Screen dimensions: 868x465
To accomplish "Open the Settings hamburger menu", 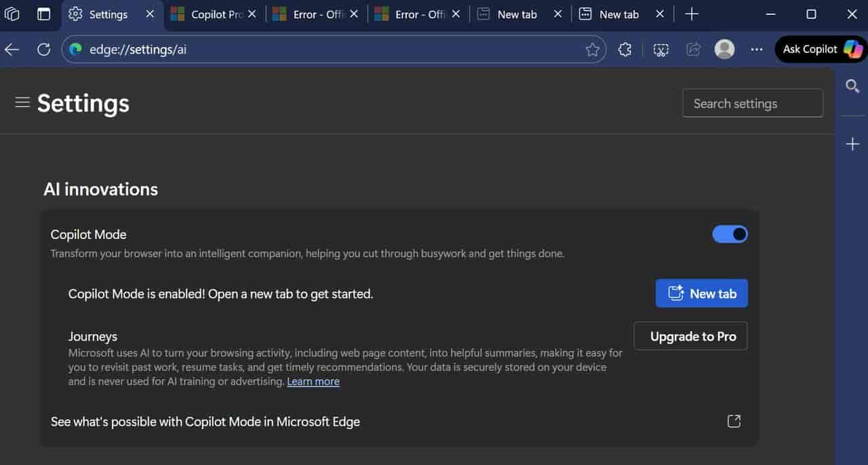I will [22, 103].
